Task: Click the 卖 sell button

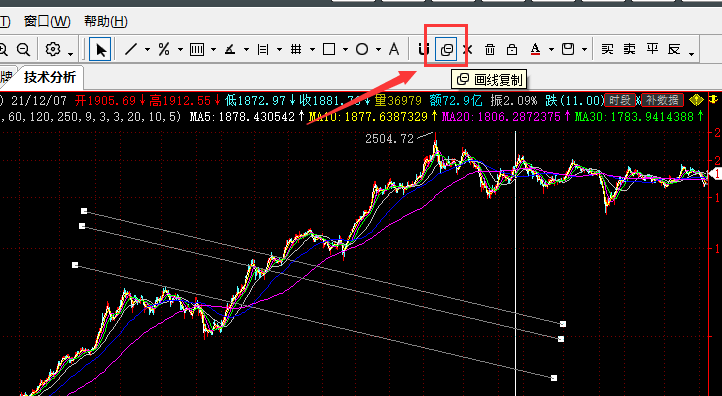Action: [629, 49]
